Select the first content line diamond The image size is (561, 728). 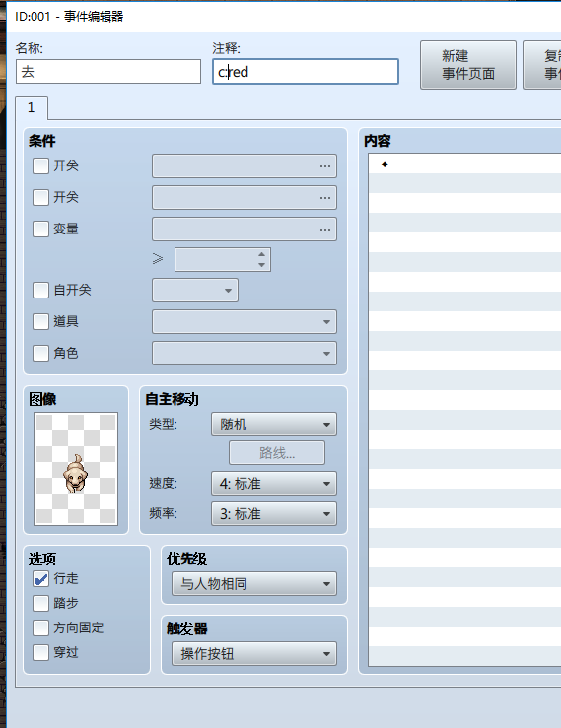385,164
